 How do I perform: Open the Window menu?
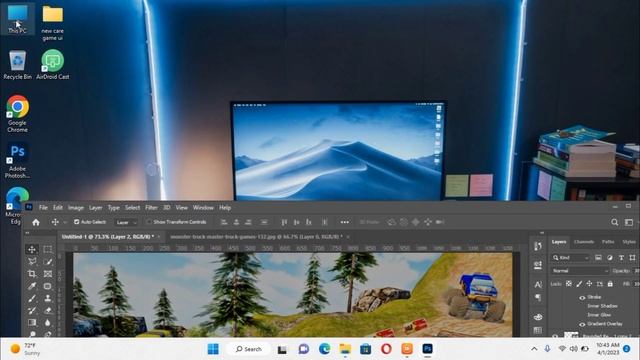pos(203,208)
